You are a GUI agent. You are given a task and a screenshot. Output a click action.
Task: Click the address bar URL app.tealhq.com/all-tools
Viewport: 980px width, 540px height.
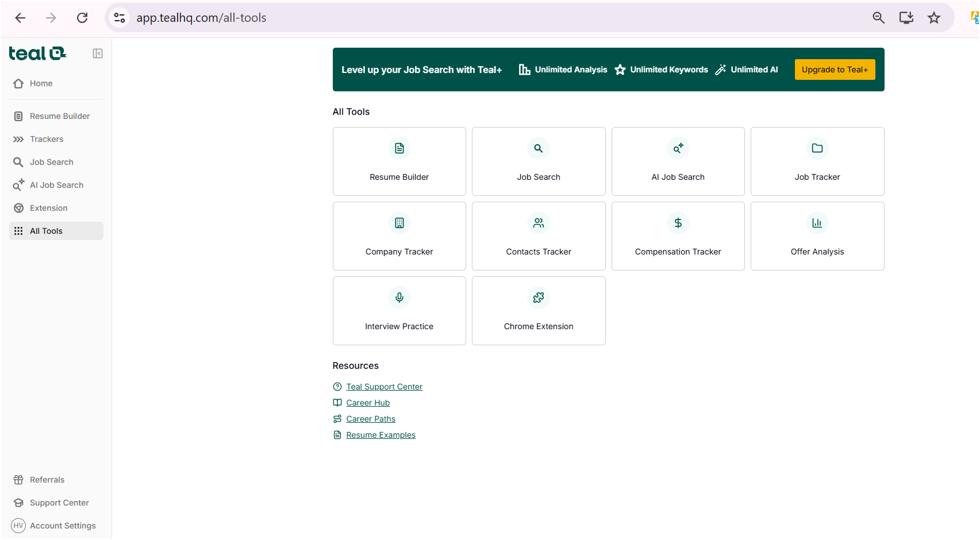201,18
